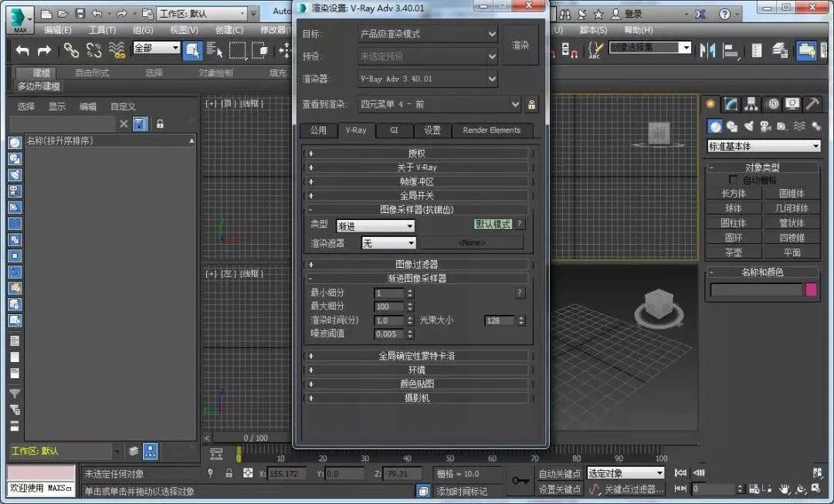
Task: Toggle the Selection Lock icon in status bar
Action: [229, 473]
